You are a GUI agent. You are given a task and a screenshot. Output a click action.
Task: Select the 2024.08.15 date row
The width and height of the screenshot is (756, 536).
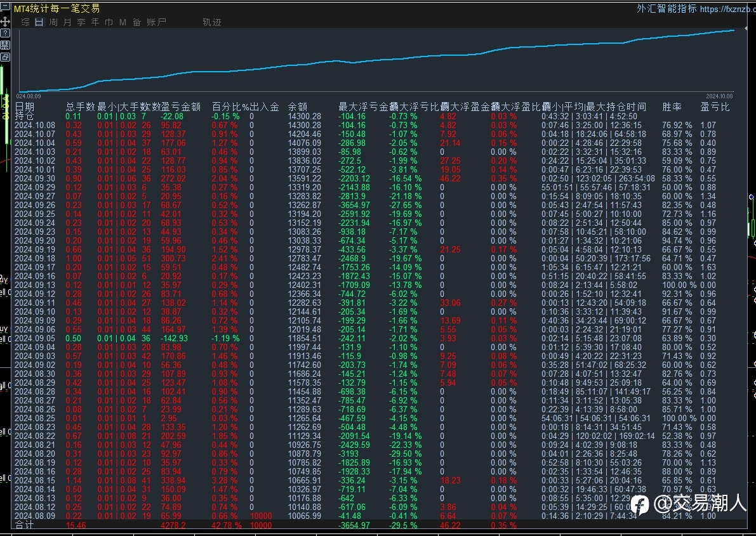pyautogui.click(x=35, y=480)
